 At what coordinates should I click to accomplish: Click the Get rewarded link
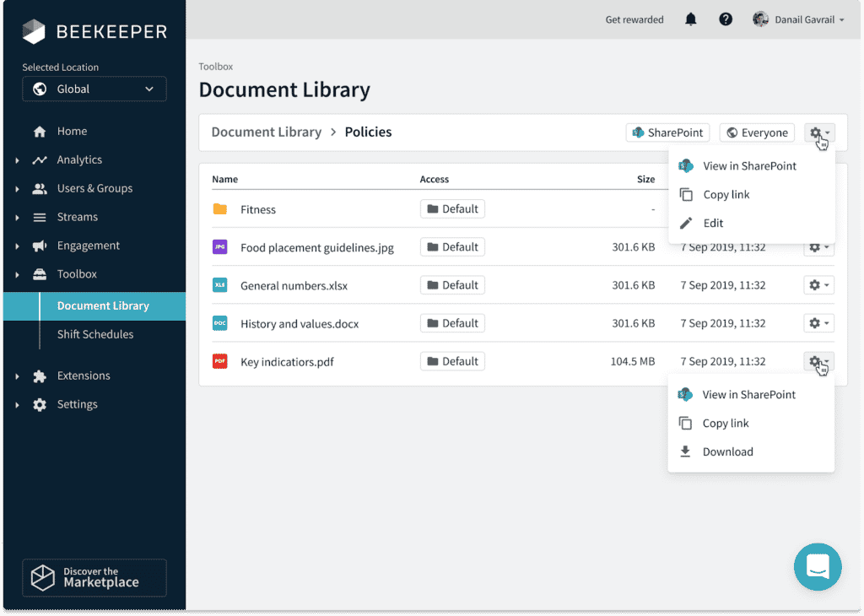click(634, 19)
